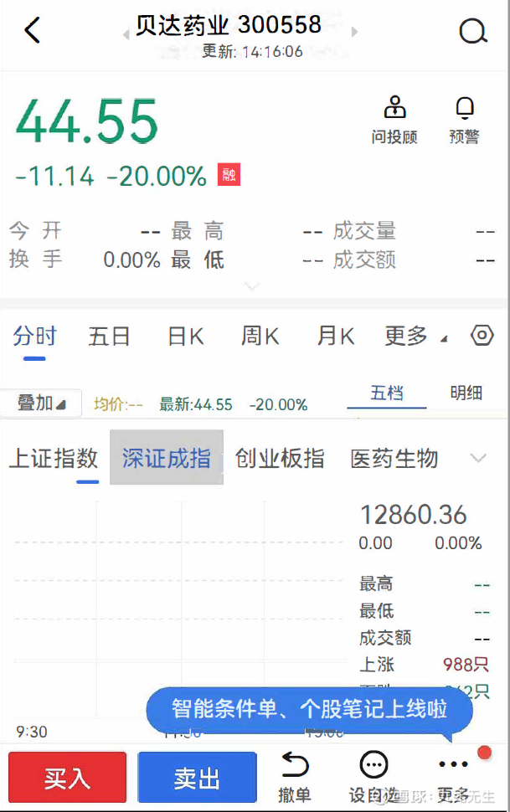
Task: Tap the current price 44.55
Action: 86,121
